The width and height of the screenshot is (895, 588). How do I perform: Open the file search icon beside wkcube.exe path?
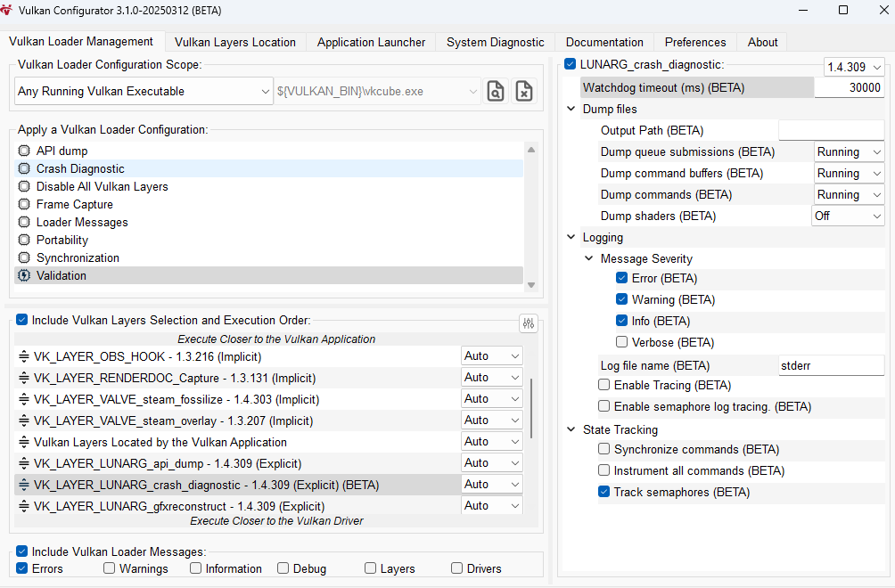point(495,91)
